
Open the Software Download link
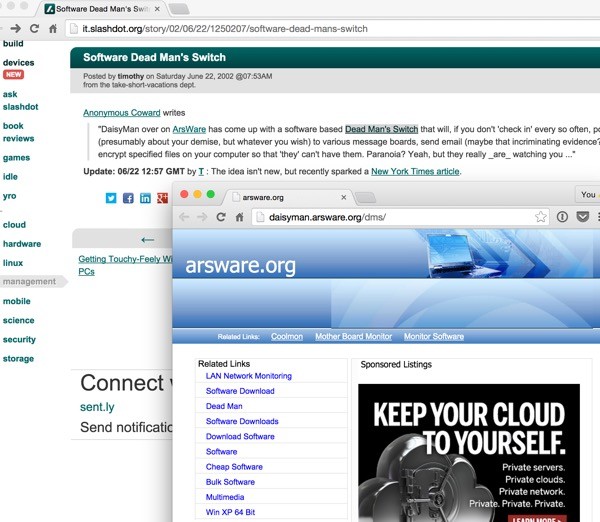click(x=240, y=391)
